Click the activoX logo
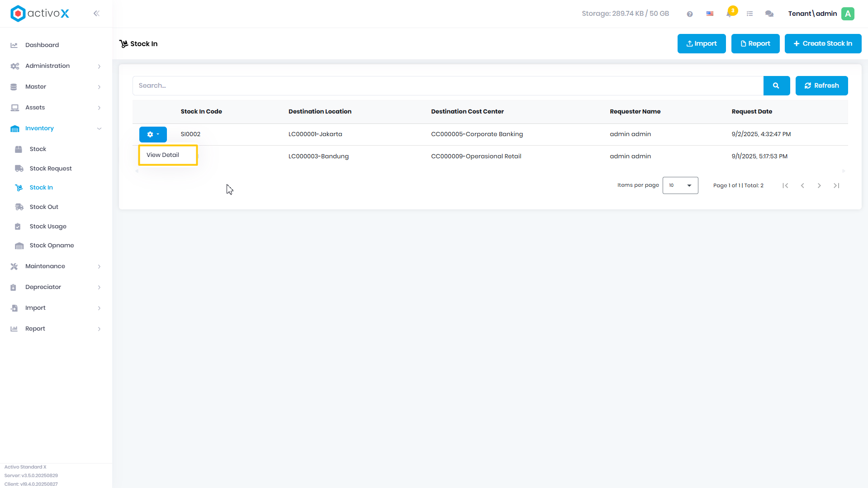Screen dimensions: 868x488 (40, 14)
